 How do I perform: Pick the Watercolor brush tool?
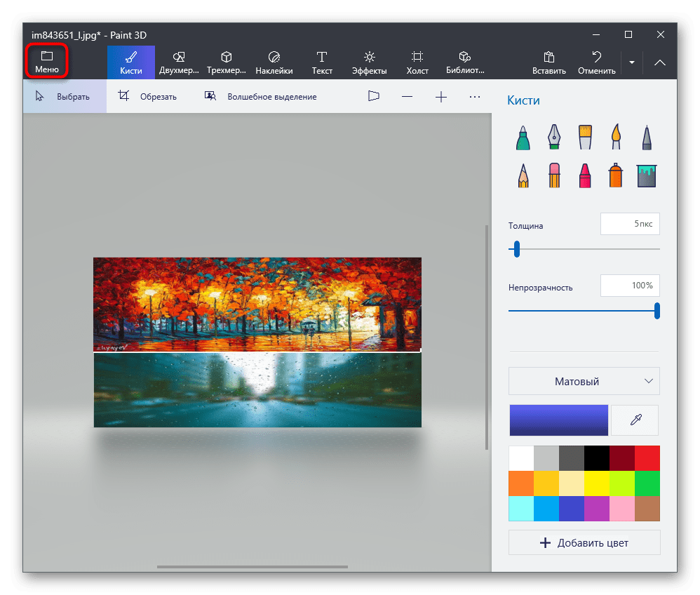[616, 138]
